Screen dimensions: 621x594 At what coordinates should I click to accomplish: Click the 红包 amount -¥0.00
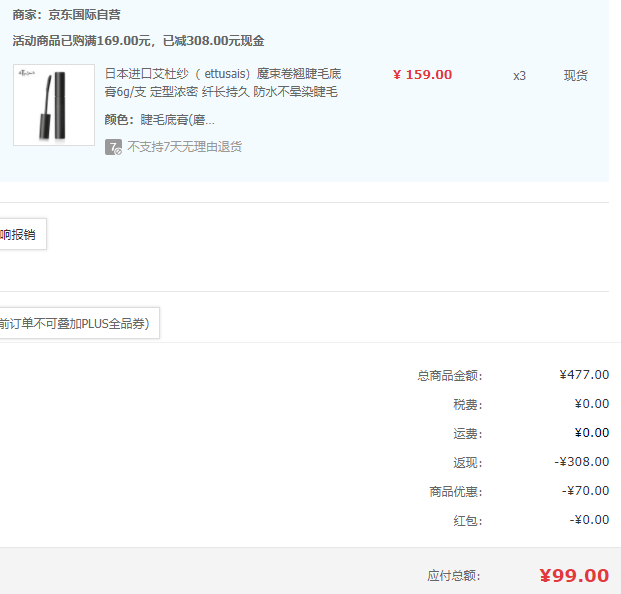pyautogui.click(x=589, y=520)
